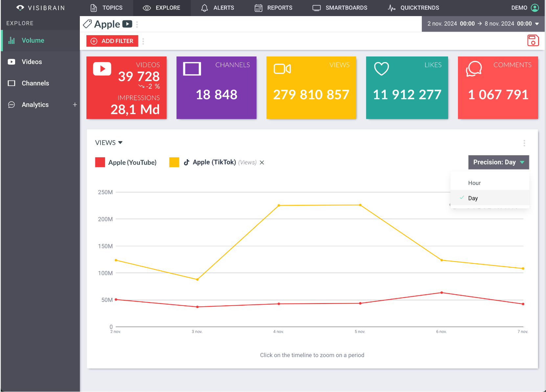Click the red Apple (YouTube) legend swatch

100,162
